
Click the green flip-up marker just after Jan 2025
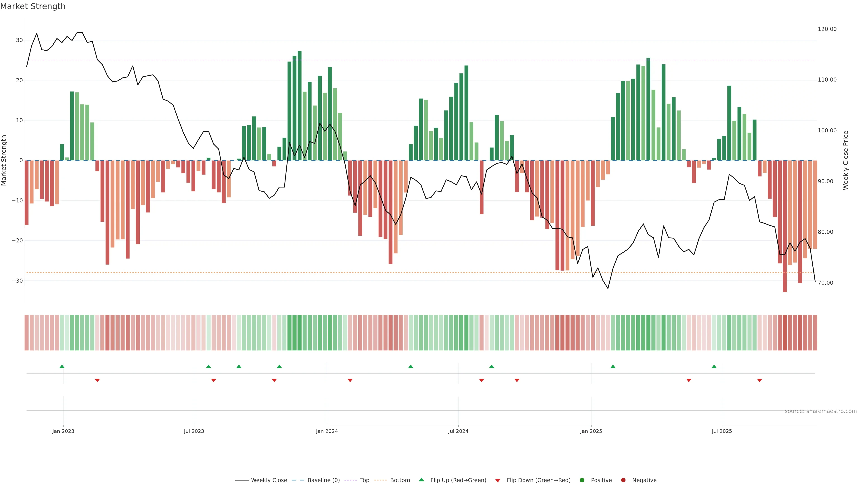pyautogui.click(x=613, y=366)
